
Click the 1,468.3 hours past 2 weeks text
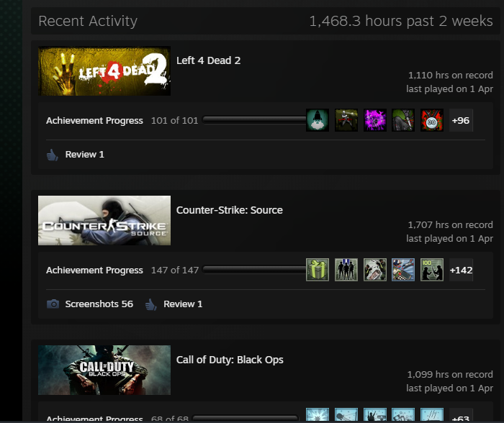pyautogui.click(x=401, y=21)
